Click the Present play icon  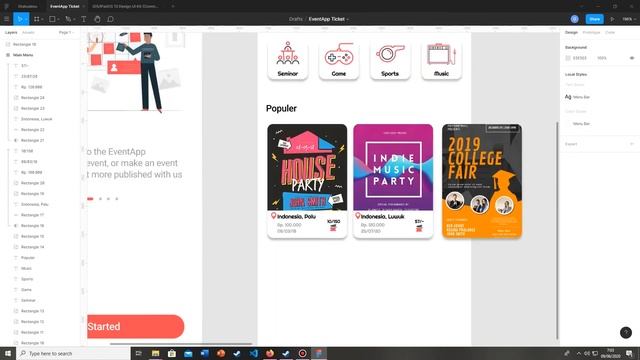[612, 19]
